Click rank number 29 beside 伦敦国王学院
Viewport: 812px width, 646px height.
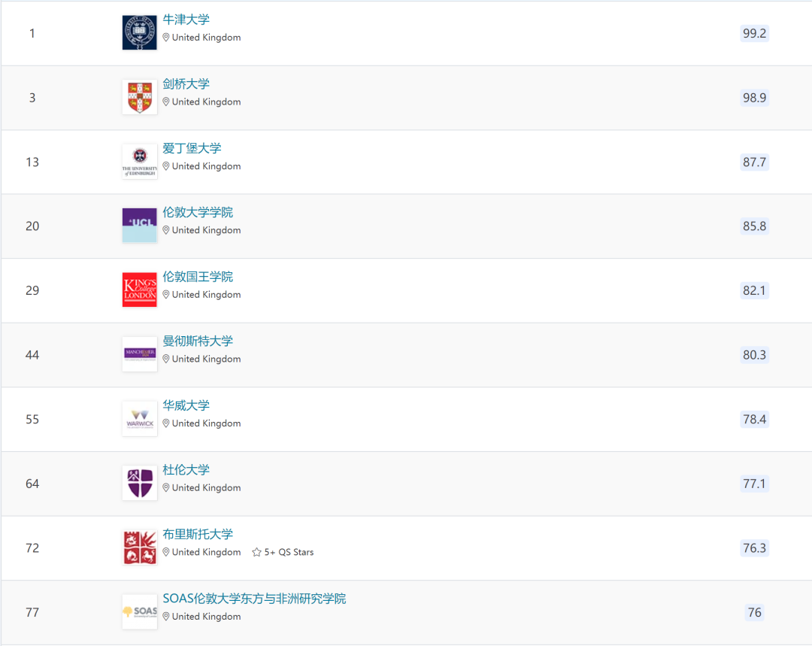click(32, 290)
